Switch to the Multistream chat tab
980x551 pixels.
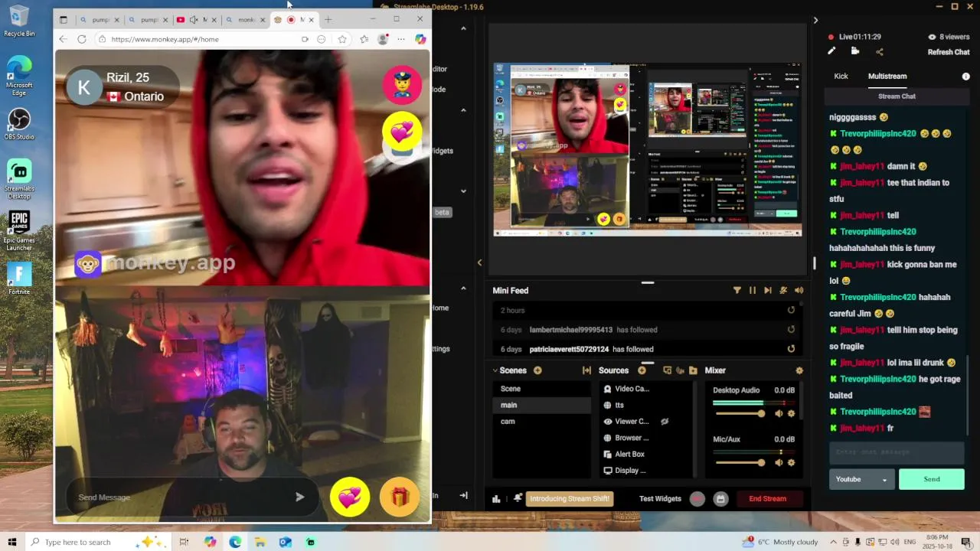[887, 76]
